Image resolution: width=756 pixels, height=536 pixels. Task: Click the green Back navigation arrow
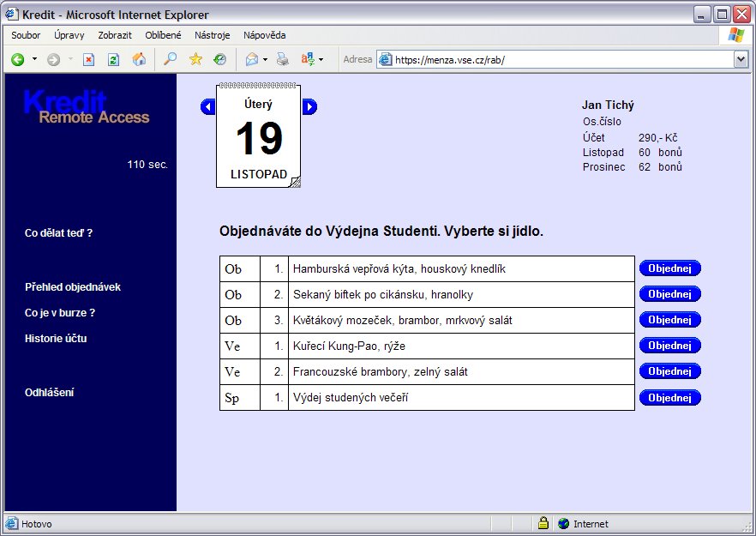tap(18, 60)
